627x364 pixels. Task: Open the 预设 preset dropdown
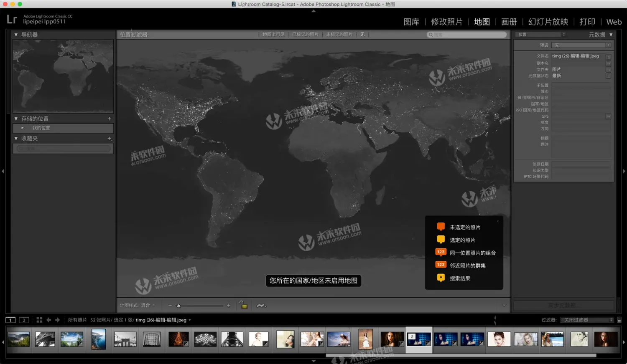tap(581, 45)
